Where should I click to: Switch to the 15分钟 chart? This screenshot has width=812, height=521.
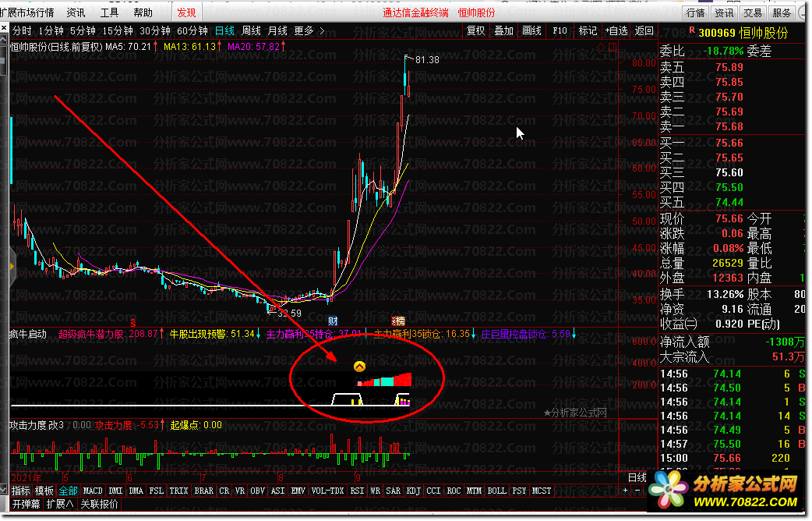118,31
